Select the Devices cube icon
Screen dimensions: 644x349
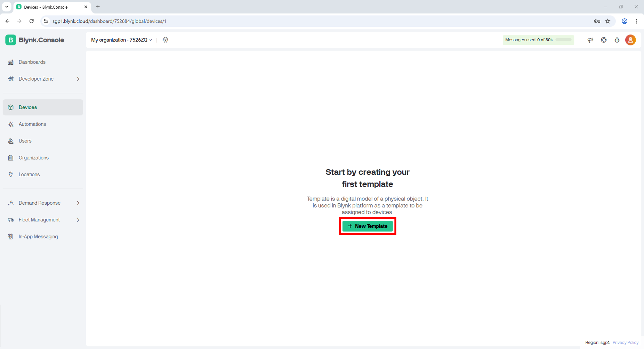[x=11, y=107]
